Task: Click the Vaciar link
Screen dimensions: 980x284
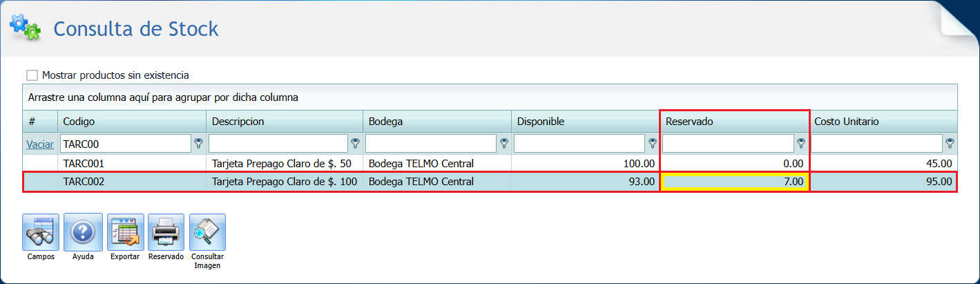Action: click(x=40, y=144)
